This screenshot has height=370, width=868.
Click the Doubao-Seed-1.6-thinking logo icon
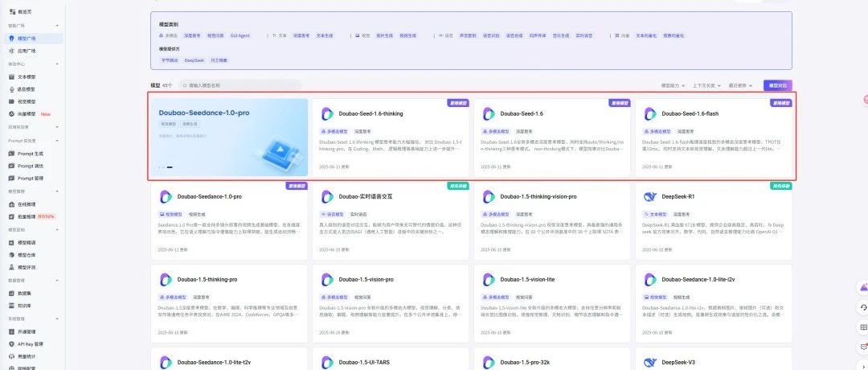pyautogui.click(x=327, y=113)
